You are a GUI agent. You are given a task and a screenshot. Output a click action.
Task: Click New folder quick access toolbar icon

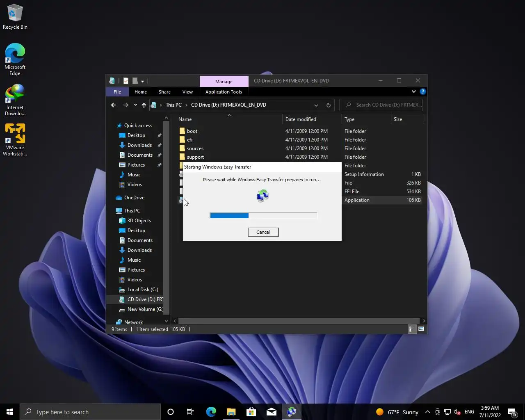point(135,81)
